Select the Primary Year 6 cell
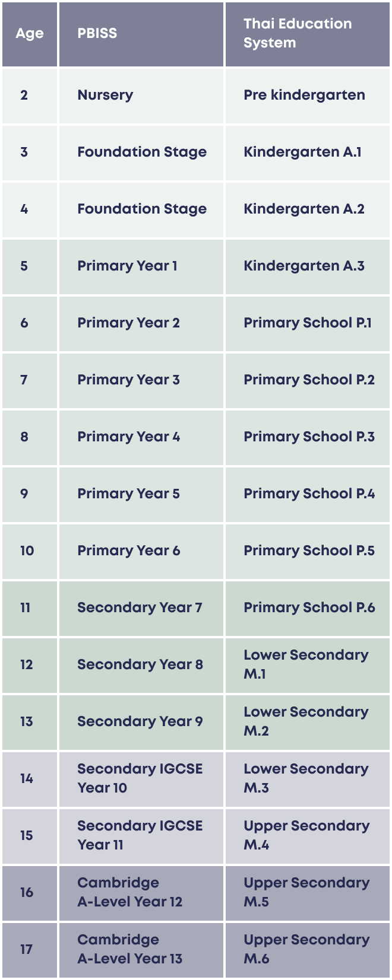 pos(128,551)
